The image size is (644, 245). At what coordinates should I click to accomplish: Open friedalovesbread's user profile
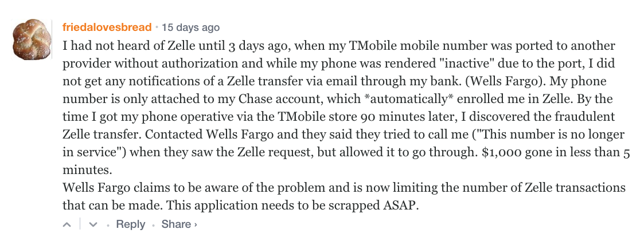(x=107, y=27)
